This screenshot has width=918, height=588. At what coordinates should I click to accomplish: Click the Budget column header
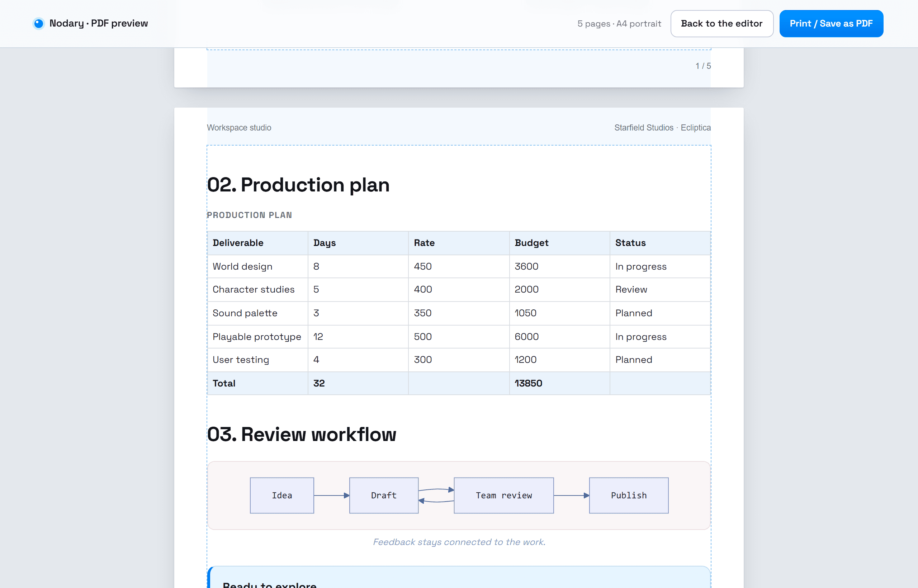click(x=559, y=243)
